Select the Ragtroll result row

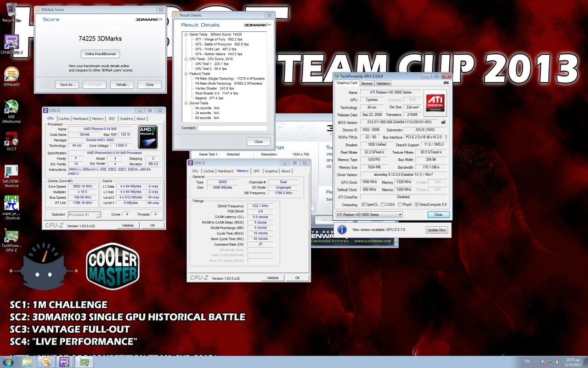coord(209,98)
